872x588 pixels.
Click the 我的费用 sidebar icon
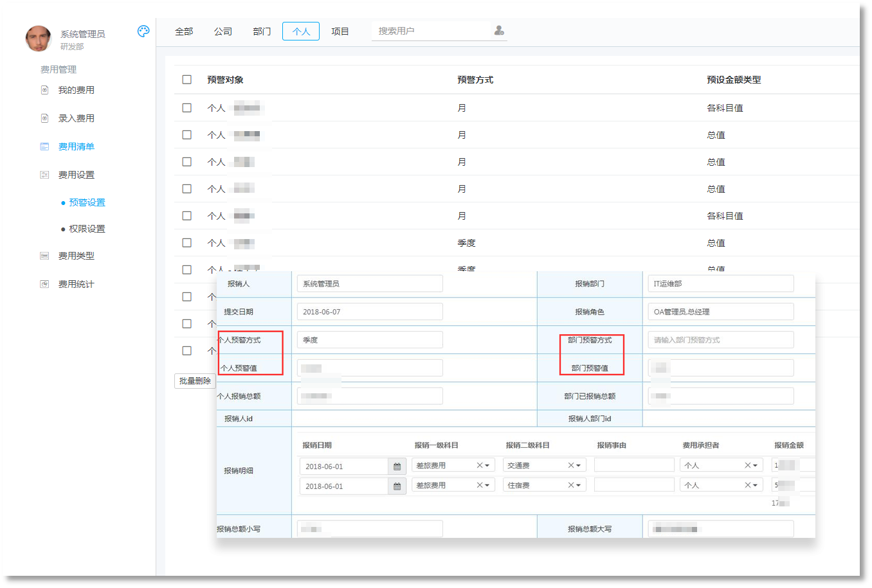pyautogui.click(x=44, y=90)
